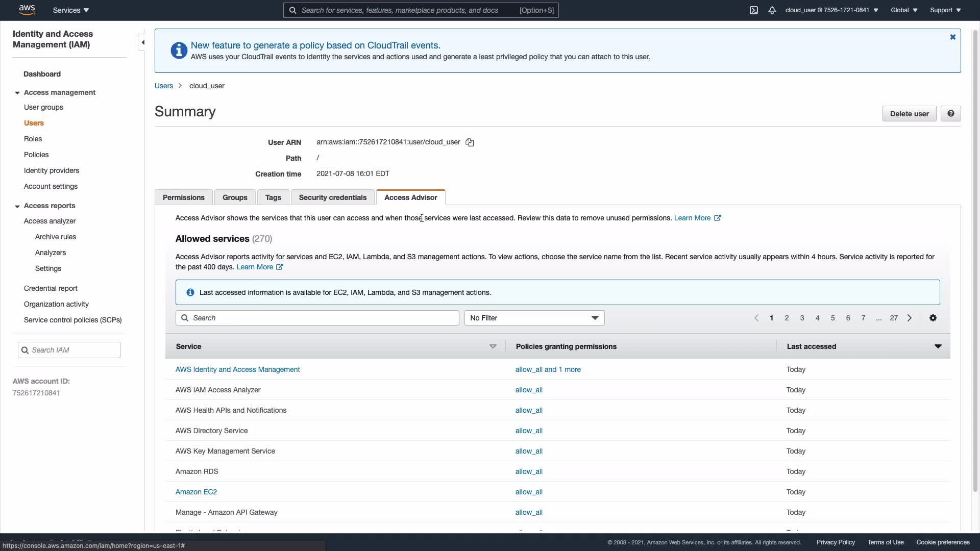Copy the User ARN to clipboard

coord(470,143)
